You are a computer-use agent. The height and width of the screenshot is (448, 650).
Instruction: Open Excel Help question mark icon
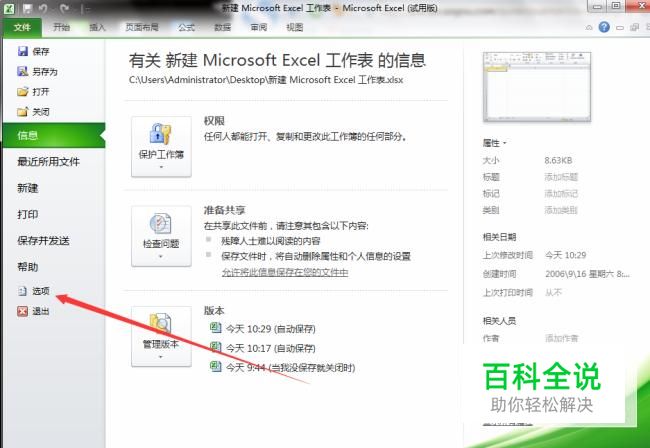click(604, 27)
